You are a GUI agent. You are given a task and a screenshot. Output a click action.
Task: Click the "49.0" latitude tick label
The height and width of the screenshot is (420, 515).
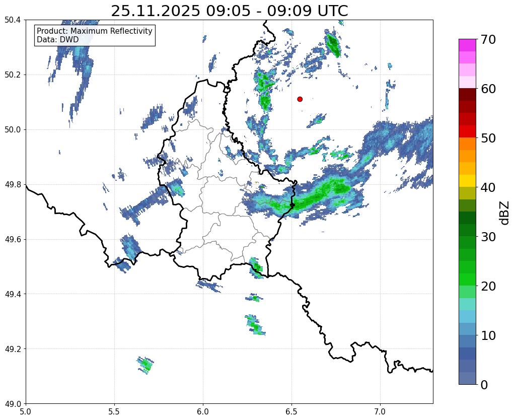13,404
